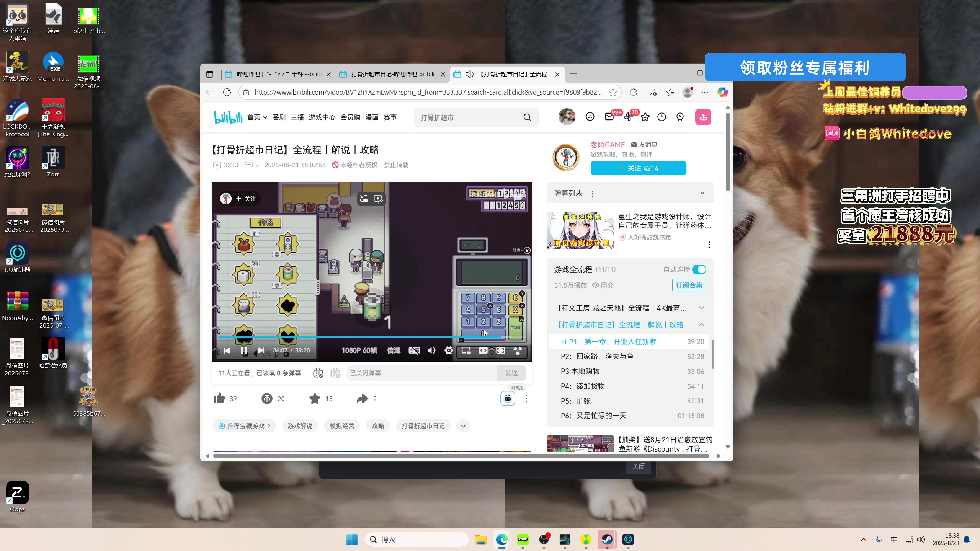Open creator center lightbulb icon
980x551 pixels.
pos(680,117)
